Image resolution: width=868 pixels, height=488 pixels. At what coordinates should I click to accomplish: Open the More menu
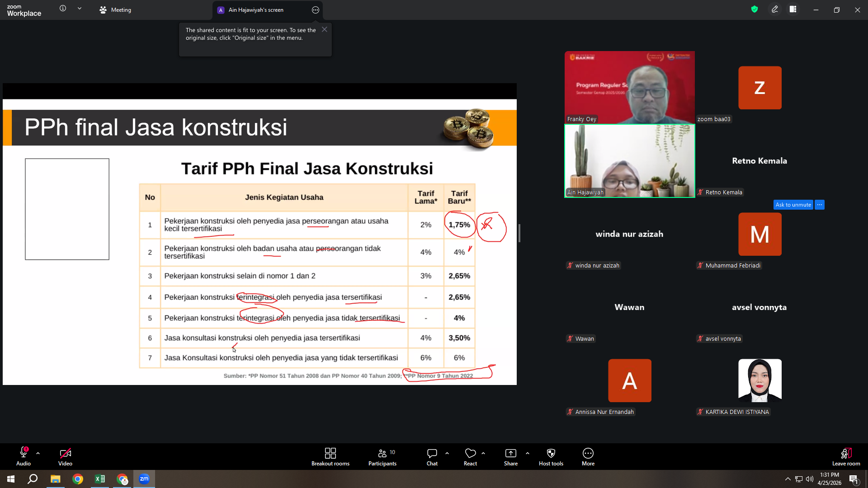pyautogui.click(x=588, y=456)
